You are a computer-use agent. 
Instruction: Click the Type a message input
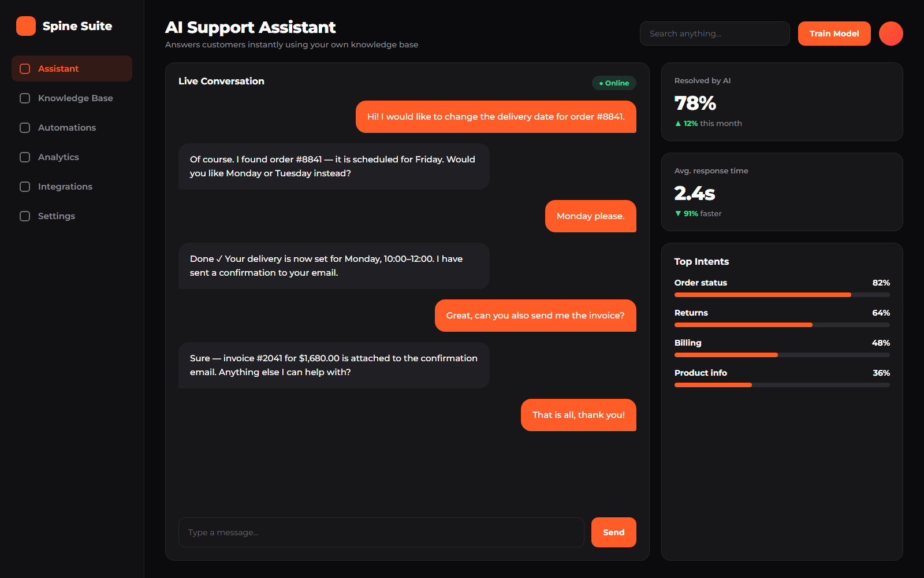point(381,532)
